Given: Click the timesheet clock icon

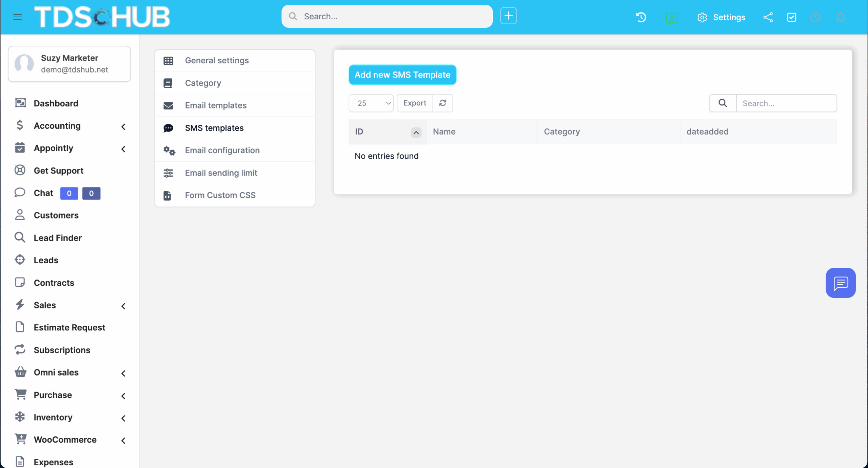Looking at the screenshot, I should point(815,17).
